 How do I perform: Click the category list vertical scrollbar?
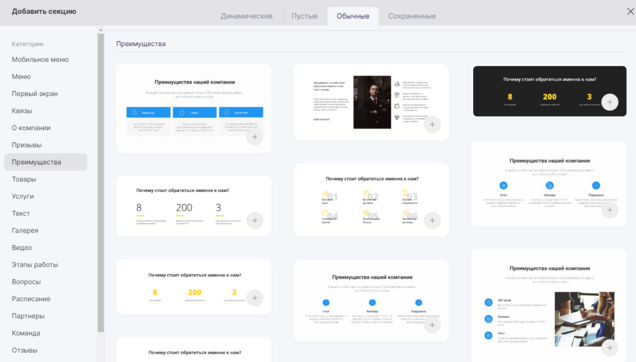(101, 183)
